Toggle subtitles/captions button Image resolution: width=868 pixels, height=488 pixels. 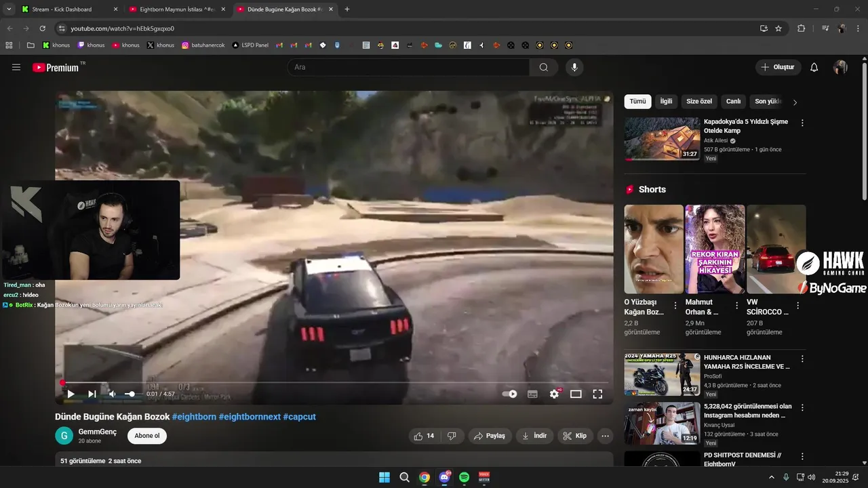click(532, 394)
